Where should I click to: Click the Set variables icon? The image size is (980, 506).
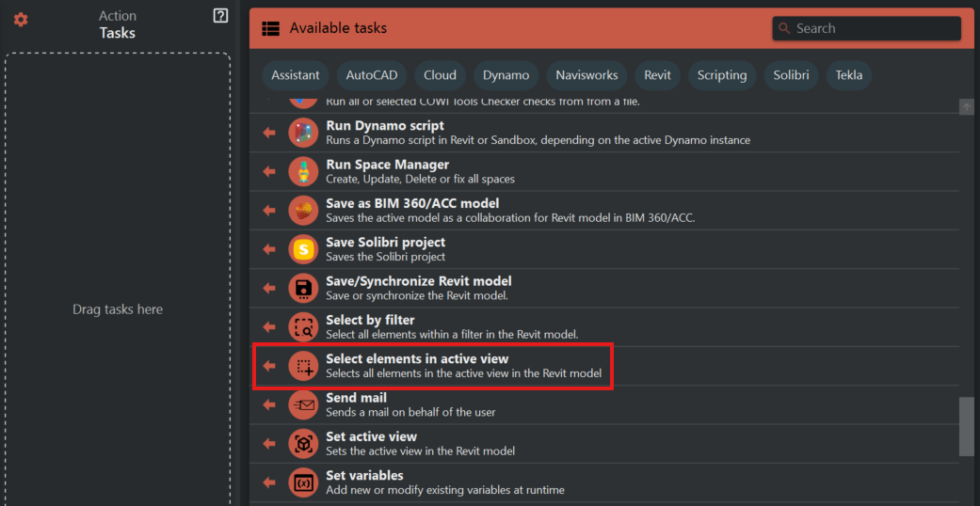304,482
